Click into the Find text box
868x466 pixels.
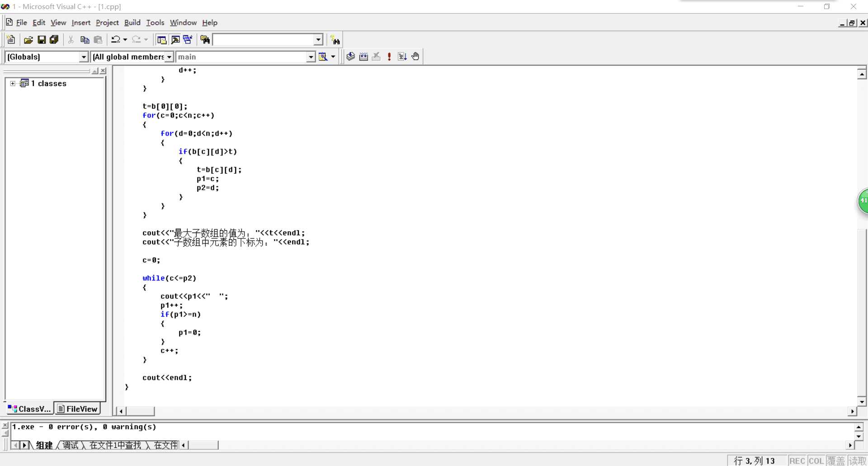click(x=264, y=40)
